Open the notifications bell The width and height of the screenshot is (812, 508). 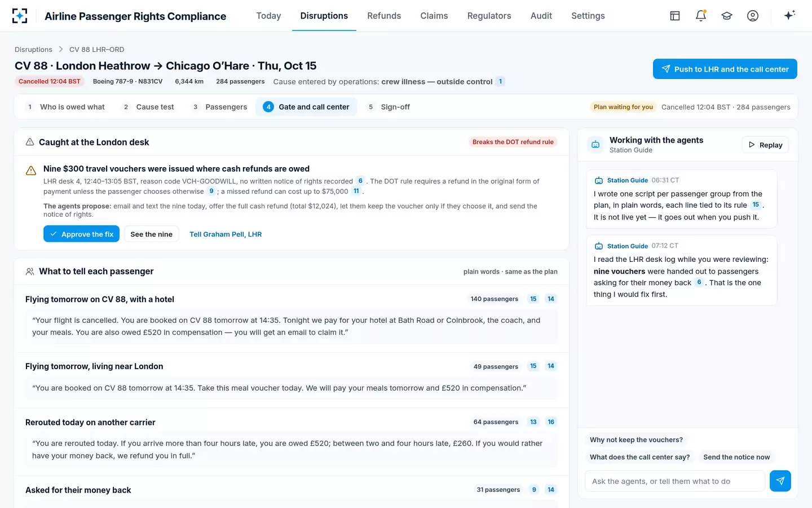tap(701, 16)
